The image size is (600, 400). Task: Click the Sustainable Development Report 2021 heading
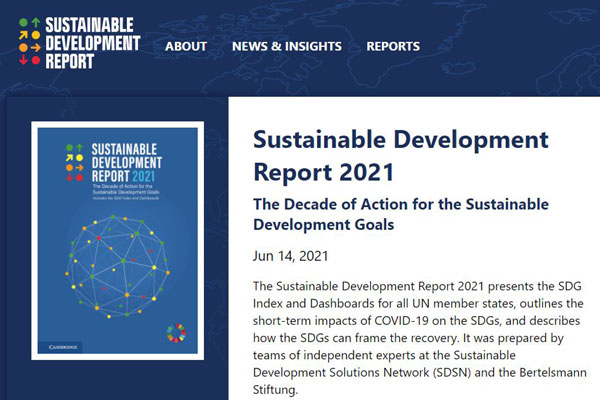tap(401, 155)
